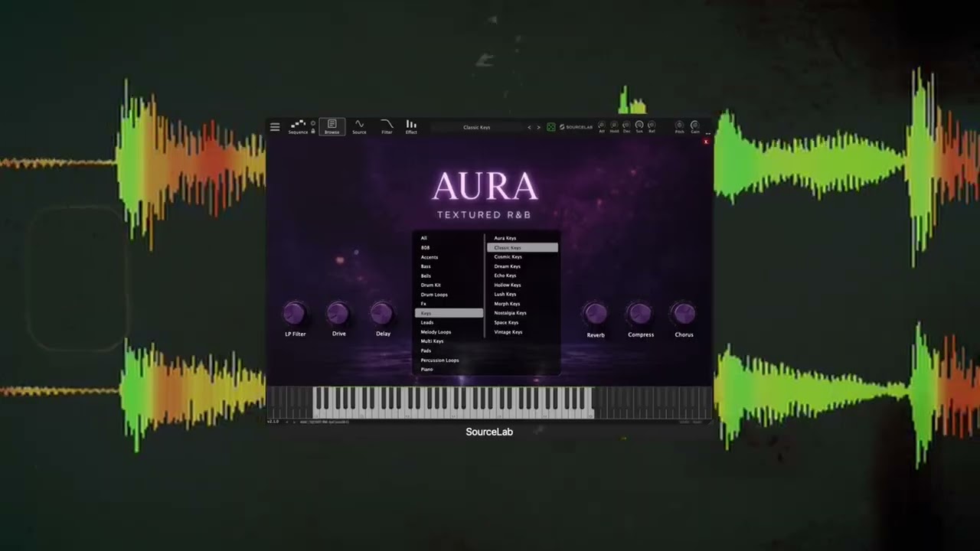Click the Drive knob
The width and height of the screenshot is (980, 551).
(x=338, y=313)
